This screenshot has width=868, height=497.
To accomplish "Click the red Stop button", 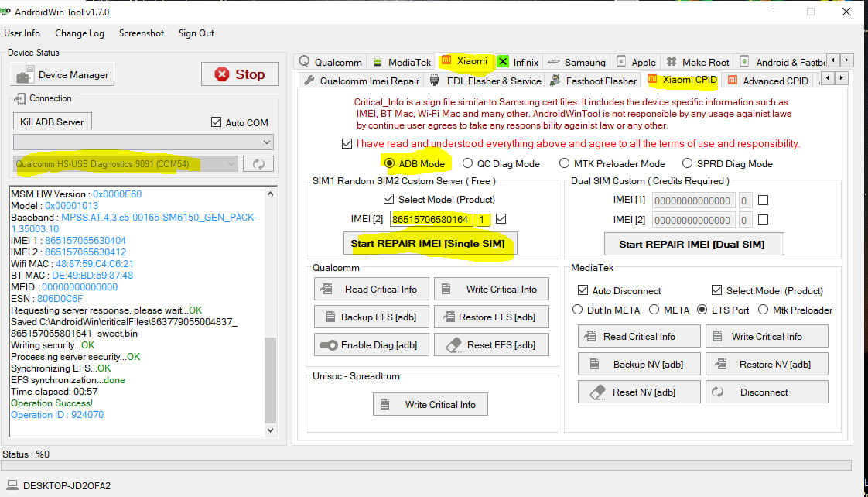I will coord(240,74).
